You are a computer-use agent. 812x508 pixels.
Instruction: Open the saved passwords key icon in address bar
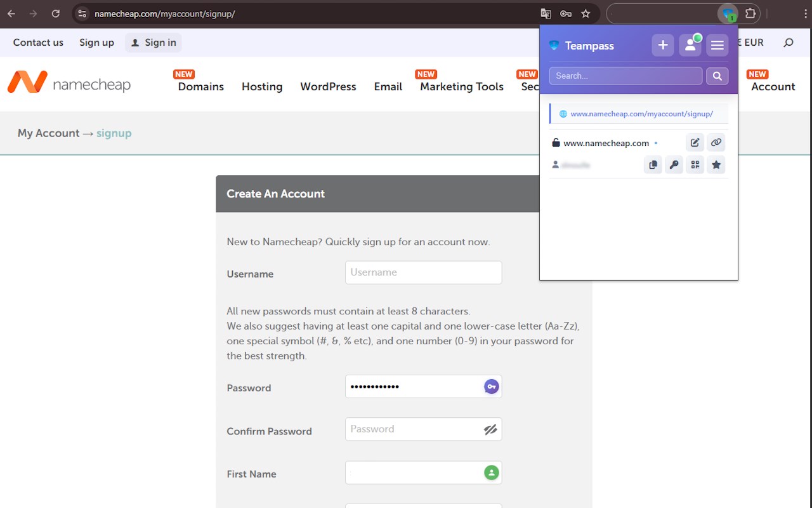click(x=566, y=13)
